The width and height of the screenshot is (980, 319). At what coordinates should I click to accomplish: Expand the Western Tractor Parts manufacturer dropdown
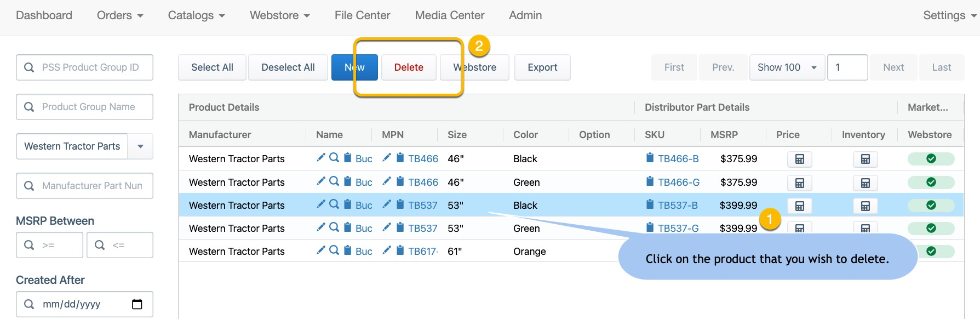tap(140, 146)
